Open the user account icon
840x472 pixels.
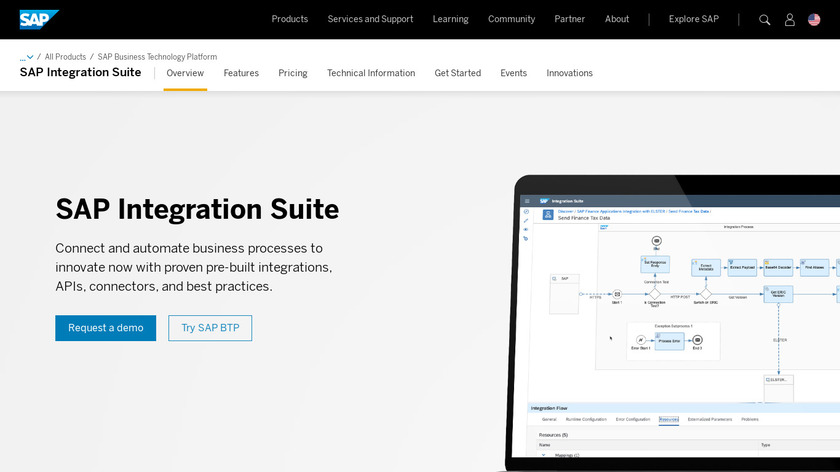(x=790, y=20)
